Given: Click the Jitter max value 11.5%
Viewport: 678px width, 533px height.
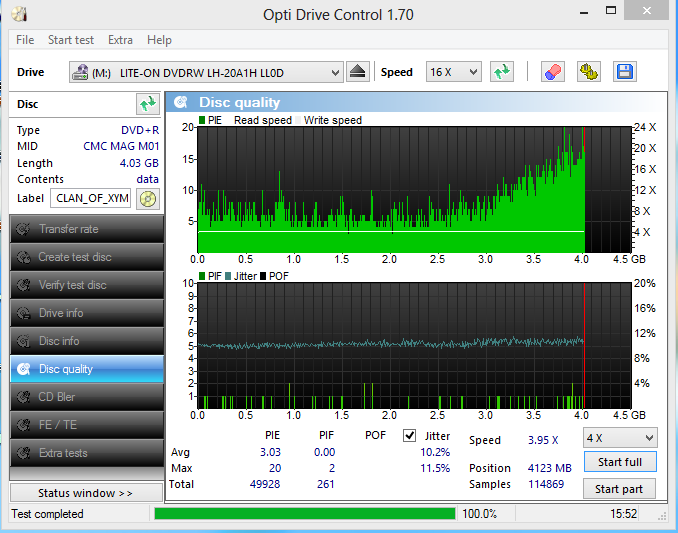Looking at the screenshot, I should click(x=435, y=468).
